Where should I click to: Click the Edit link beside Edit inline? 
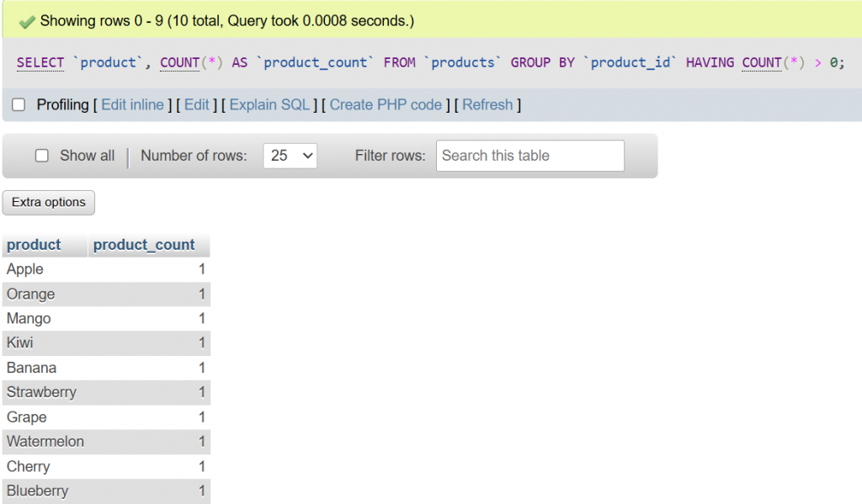196,105
